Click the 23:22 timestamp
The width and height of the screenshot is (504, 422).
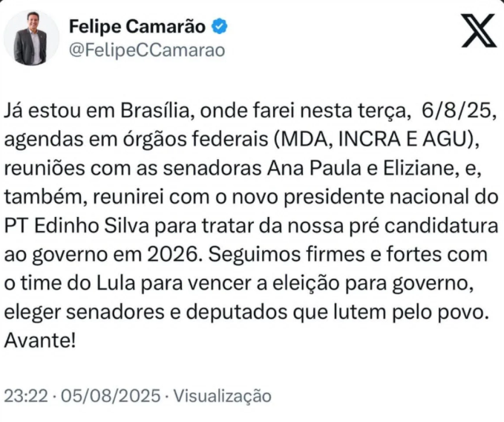click(19, 395)
